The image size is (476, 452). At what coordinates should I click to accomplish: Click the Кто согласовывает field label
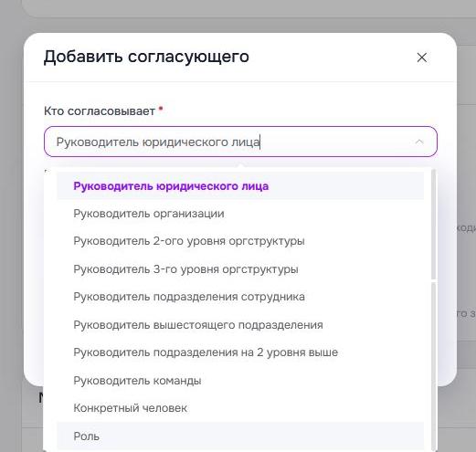tap(100, 111)
